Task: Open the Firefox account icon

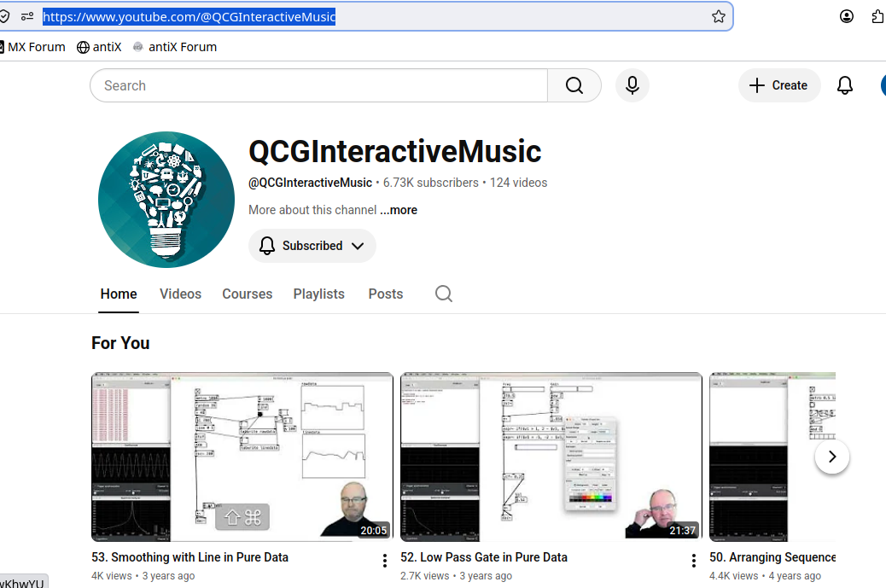Action: pos(847,16)
